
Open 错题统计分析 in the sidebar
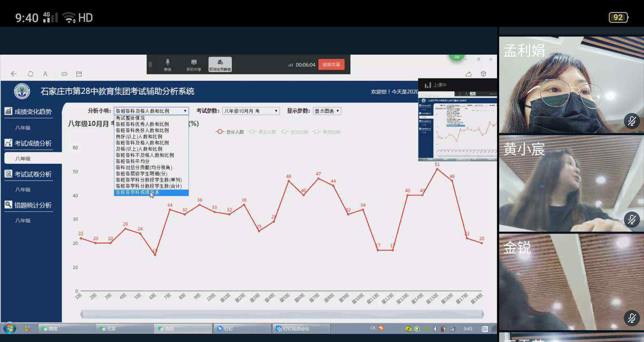click(29, 205)
